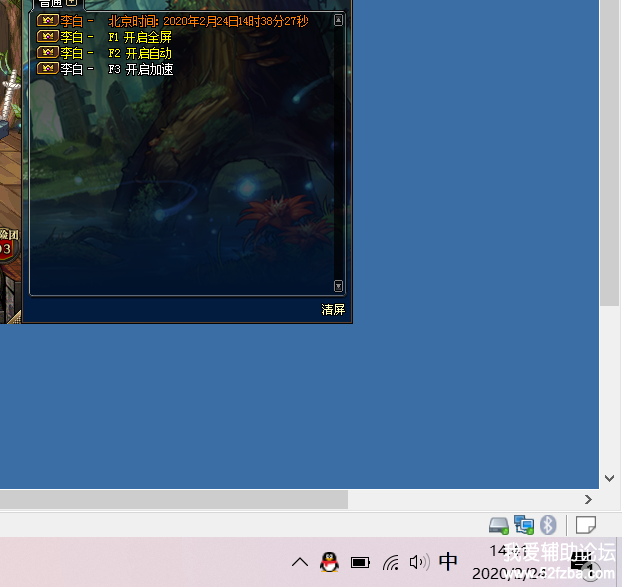Click the chat panel scroll up arrow
The height and width of the screenshot is (587, 622).
(x=338, y=20)
